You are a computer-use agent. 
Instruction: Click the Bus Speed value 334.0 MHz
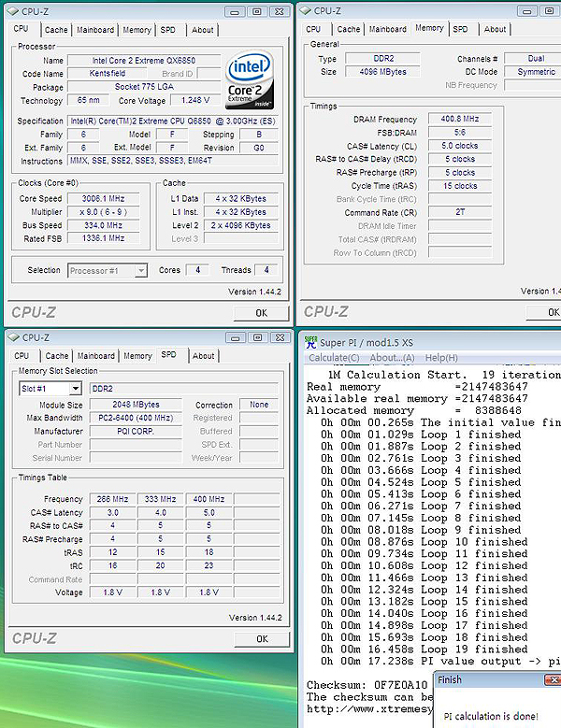point(103,225)
